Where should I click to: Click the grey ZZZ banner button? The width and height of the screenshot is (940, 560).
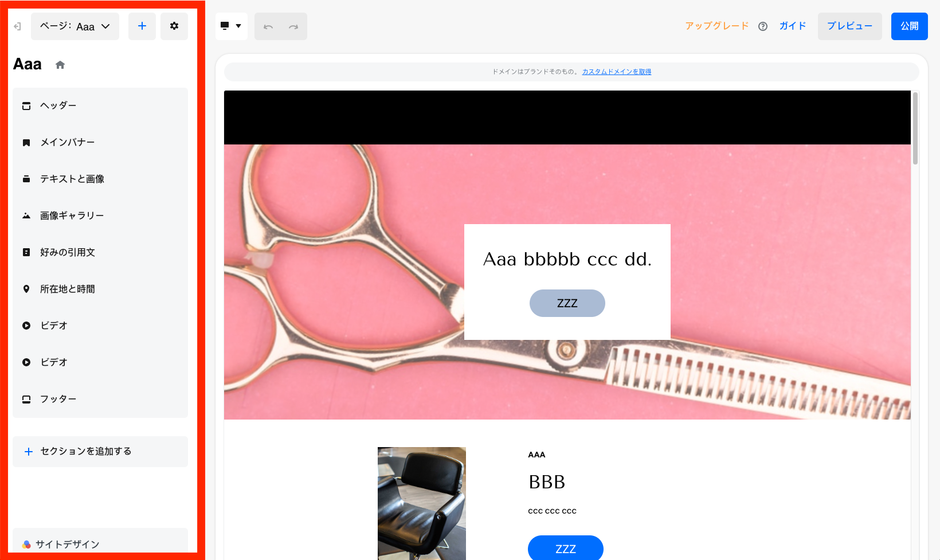click(x=567, y=303)
